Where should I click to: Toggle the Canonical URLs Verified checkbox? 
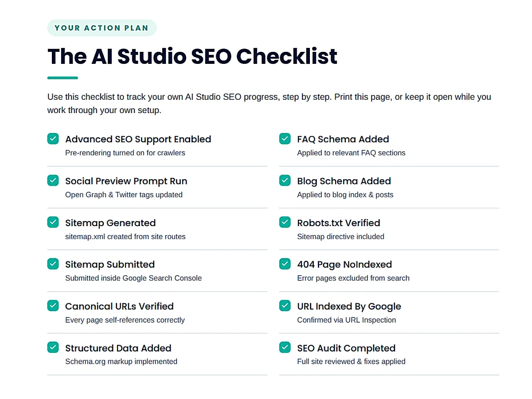(53, 305)
